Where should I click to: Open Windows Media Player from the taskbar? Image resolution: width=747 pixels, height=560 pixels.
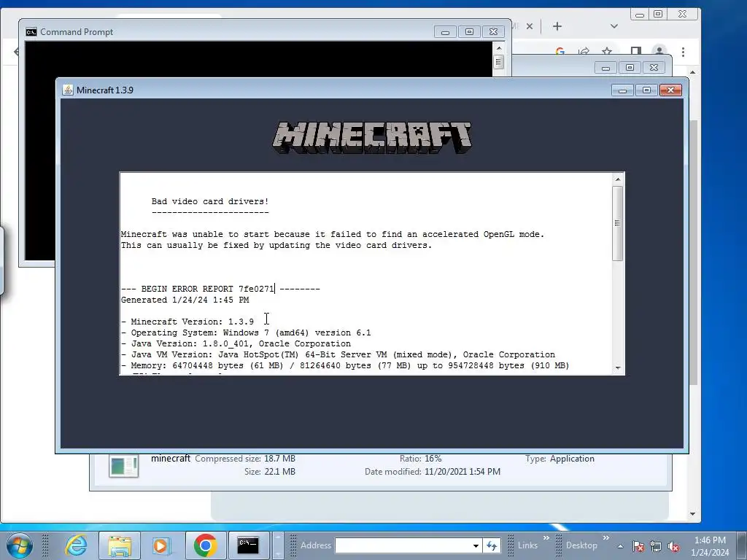point(162,545)
